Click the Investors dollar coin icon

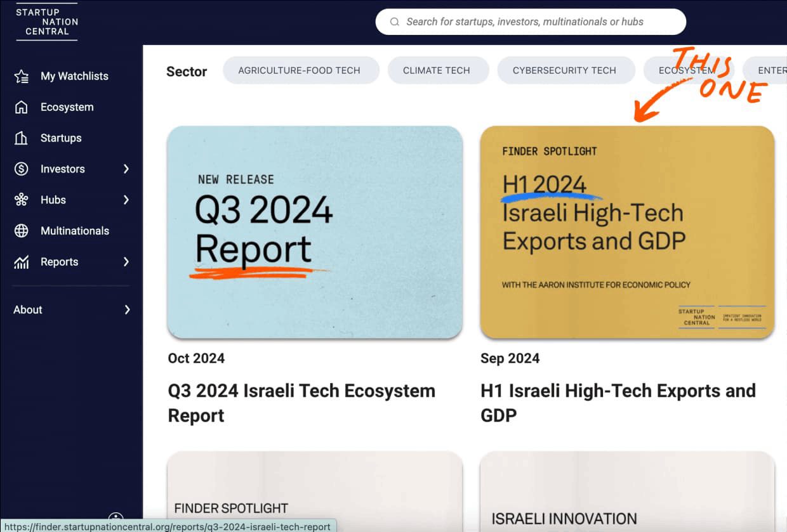pos(22,169)
